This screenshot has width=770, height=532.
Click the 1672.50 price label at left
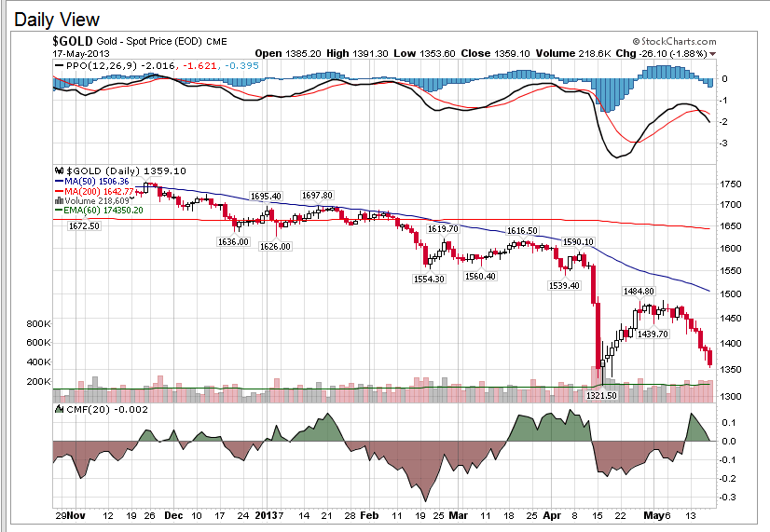[x=85, y=226]
